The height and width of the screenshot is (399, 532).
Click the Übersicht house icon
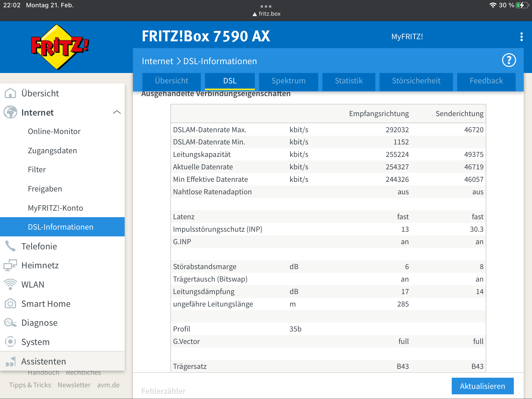[10, 93]
